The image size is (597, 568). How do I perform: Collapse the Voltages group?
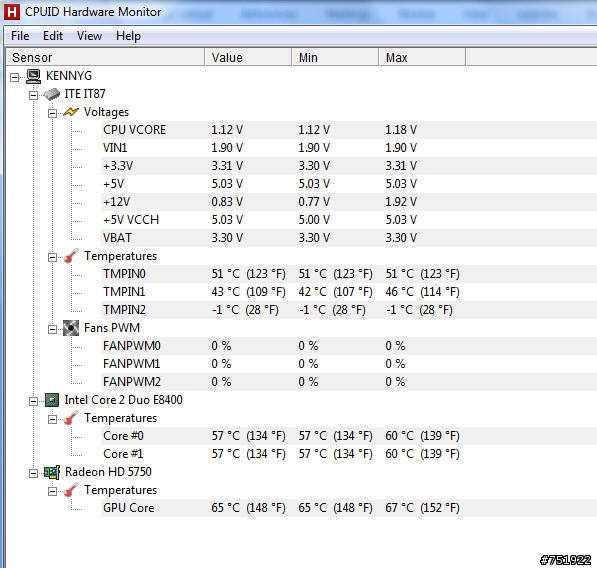pos(53,113)
